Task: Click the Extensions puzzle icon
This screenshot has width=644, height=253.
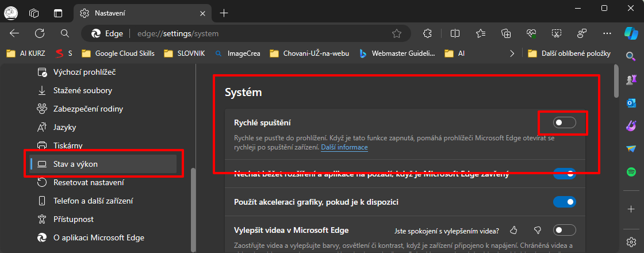Action: (427, 33)
